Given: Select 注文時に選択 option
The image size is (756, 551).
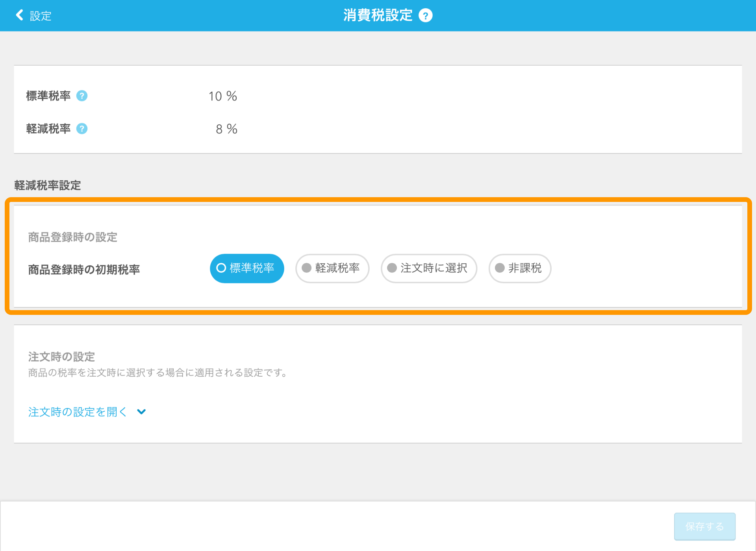Looking at the screenshot, I should point(429,268).
